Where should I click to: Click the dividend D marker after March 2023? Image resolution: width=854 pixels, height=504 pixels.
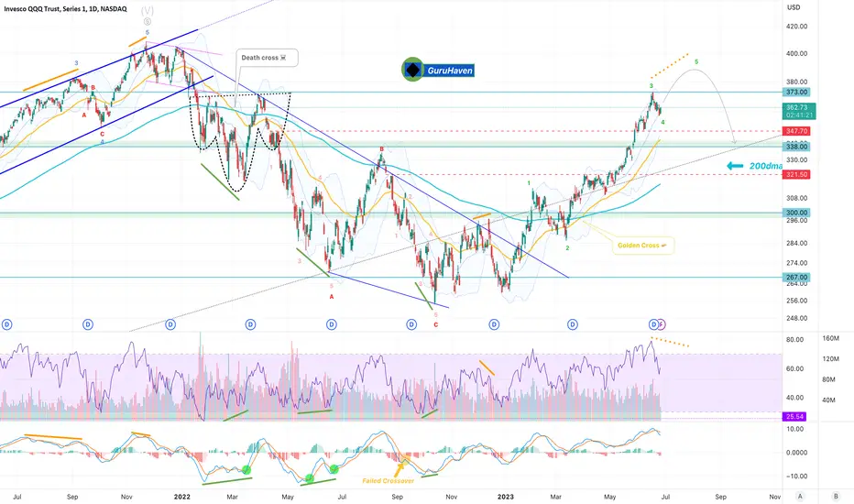click(x=573, y=324)
